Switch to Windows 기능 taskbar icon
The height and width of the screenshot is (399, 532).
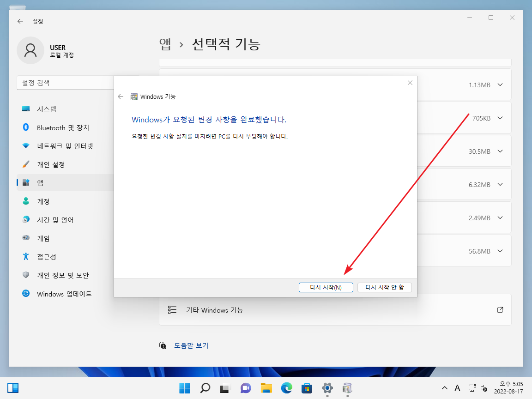(x=347, y=388)
